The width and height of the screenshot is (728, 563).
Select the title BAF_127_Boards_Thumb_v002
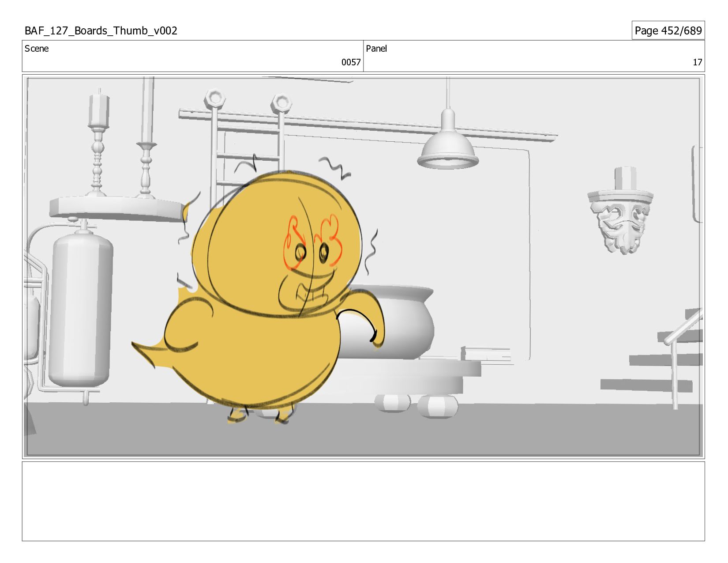[101, 30]
